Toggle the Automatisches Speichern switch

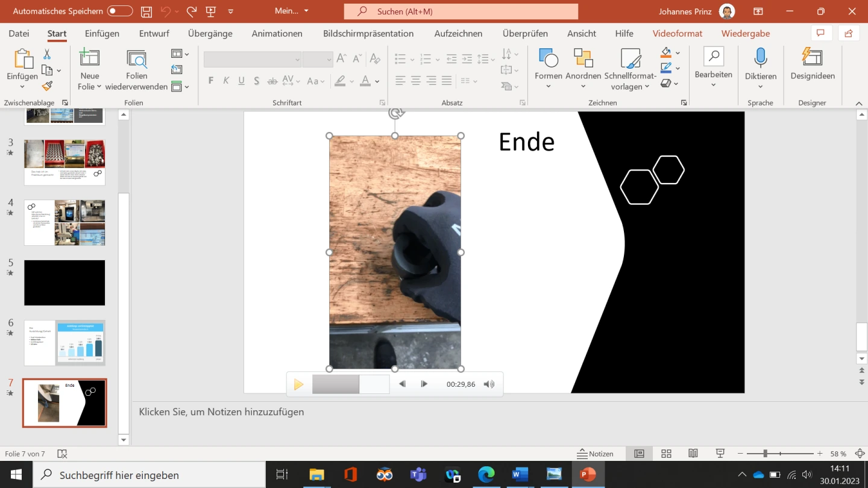(x=120, y=11)
